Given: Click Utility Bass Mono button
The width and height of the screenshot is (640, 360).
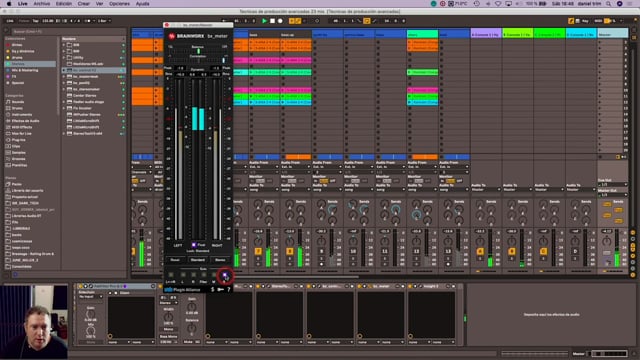Looking at the screenshot, I should (x=168, y=337).
